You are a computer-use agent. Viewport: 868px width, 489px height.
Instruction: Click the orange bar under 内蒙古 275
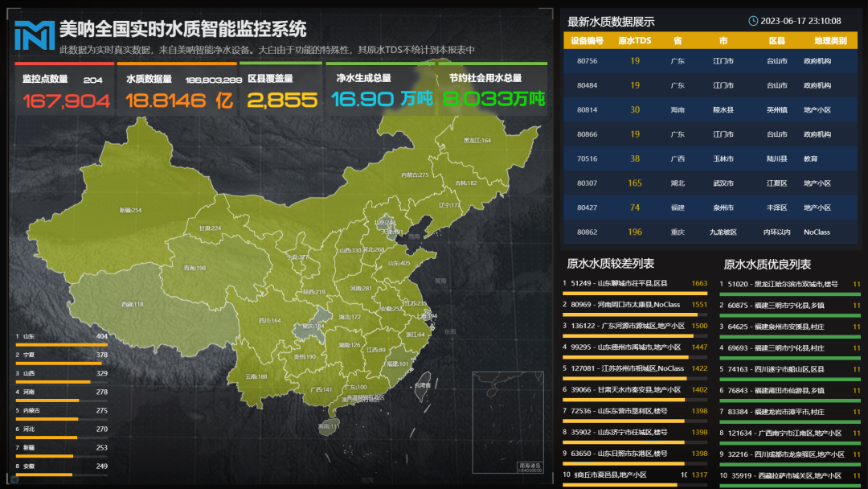click(47, 419)
